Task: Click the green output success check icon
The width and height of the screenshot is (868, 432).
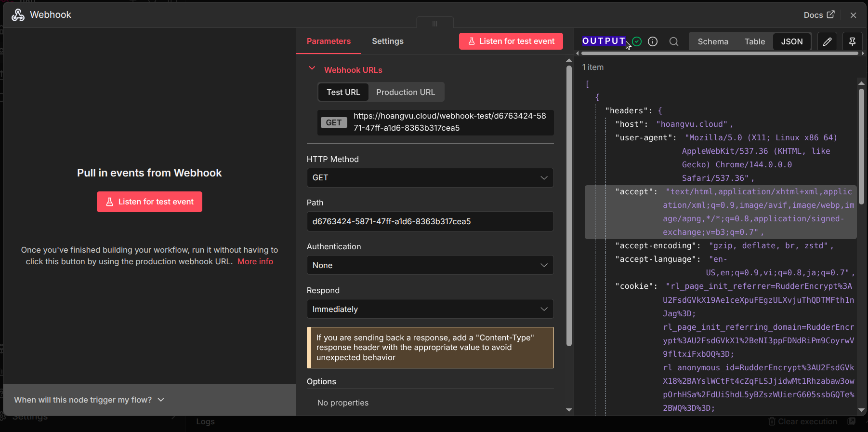Action: click(637, 41)
